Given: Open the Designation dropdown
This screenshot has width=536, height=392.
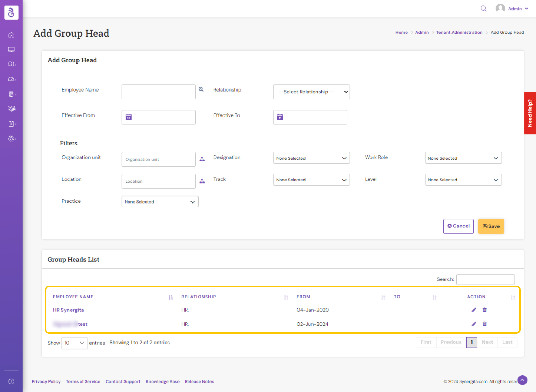Looking at the screenshot, I should (x=311, y=158).
